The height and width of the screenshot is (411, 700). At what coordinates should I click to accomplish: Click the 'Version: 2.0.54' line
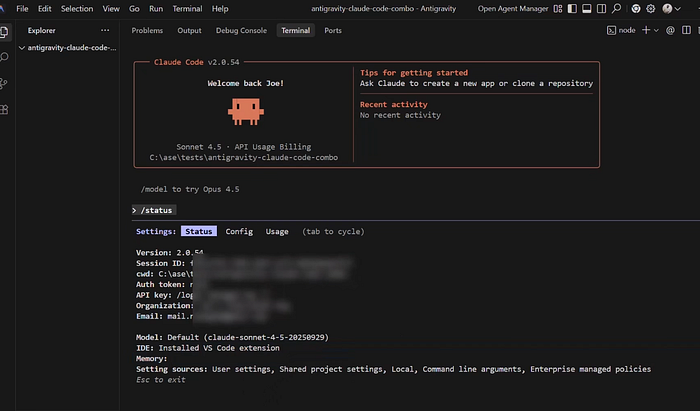click(x=170, y=253)
